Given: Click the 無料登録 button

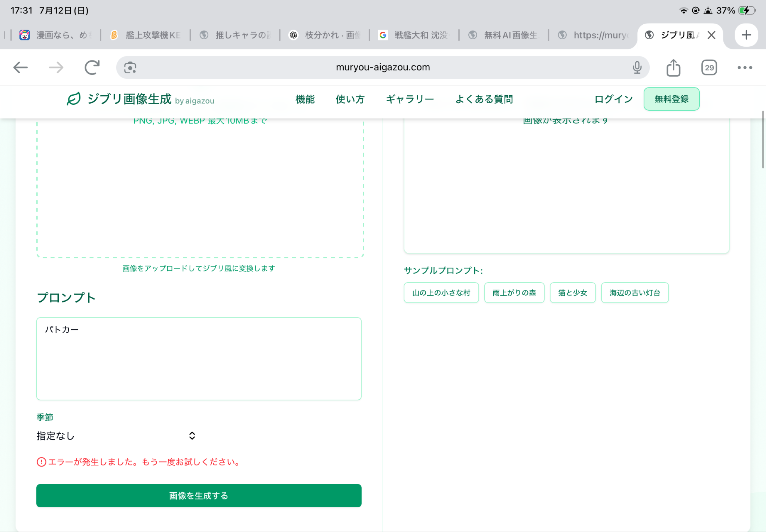Looking at the screenshot, I should pos(672,99).
